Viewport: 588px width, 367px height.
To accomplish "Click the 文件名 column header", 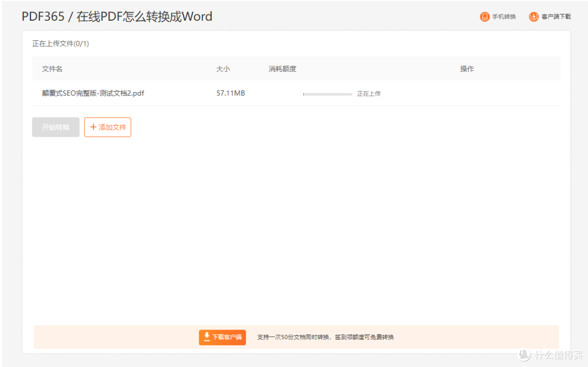I will [x=52, y=69].
